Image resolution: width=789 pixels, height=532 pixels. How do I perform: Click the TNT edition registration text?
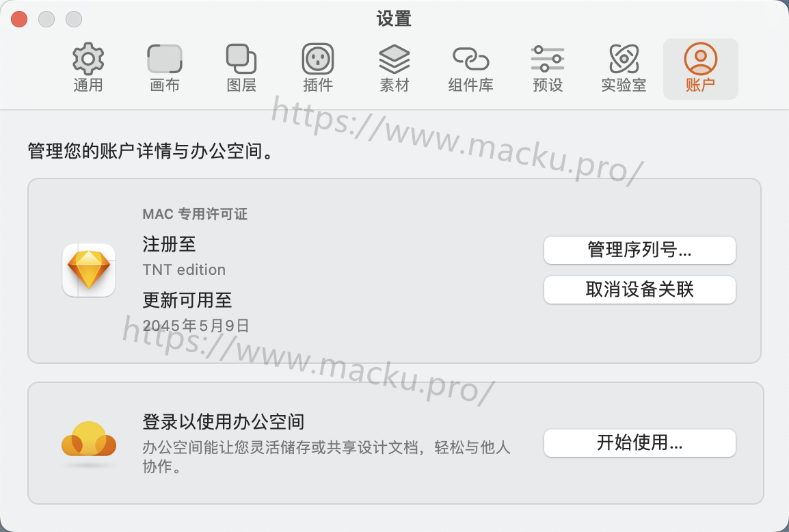point(184,270)
